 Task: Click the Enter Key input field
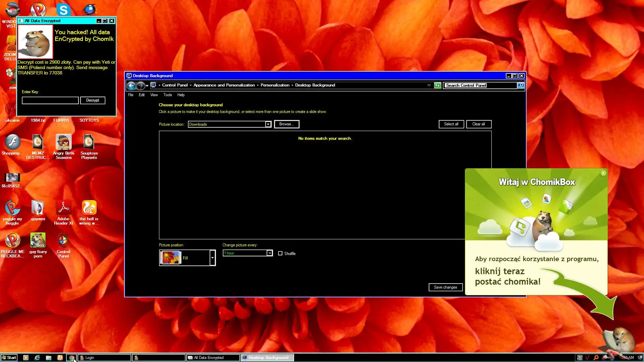pos(50,100)
